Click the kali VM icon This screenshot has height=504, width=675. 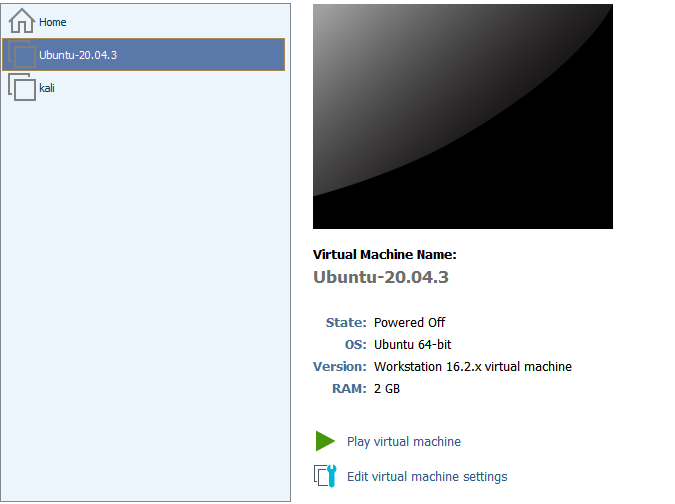coord(22,87)
